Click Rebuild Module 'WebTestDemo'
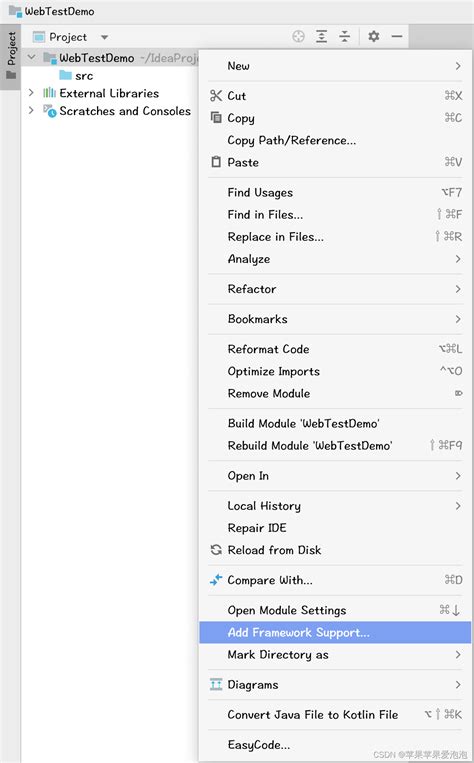Viewport: 474px width, 763px height. (335, 445)
